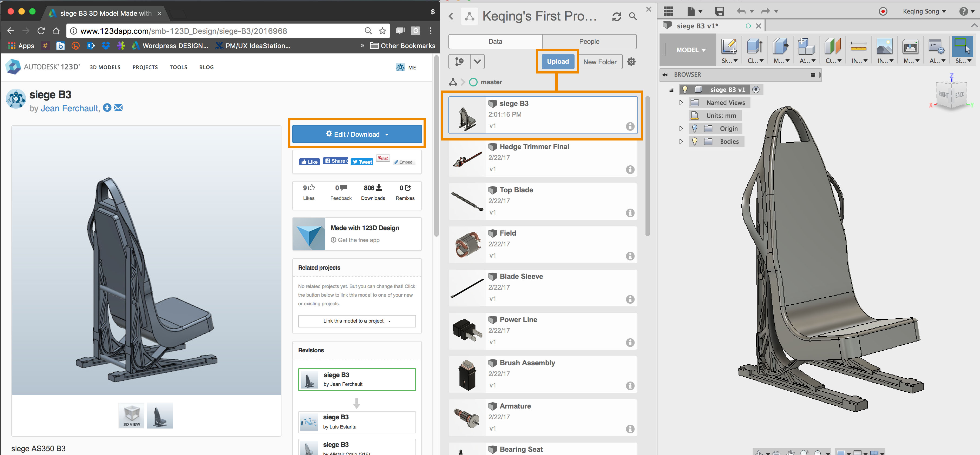980x455 pixels.
Task: Click the Create Sketch toolbar icon
Action: pos(729,47)
